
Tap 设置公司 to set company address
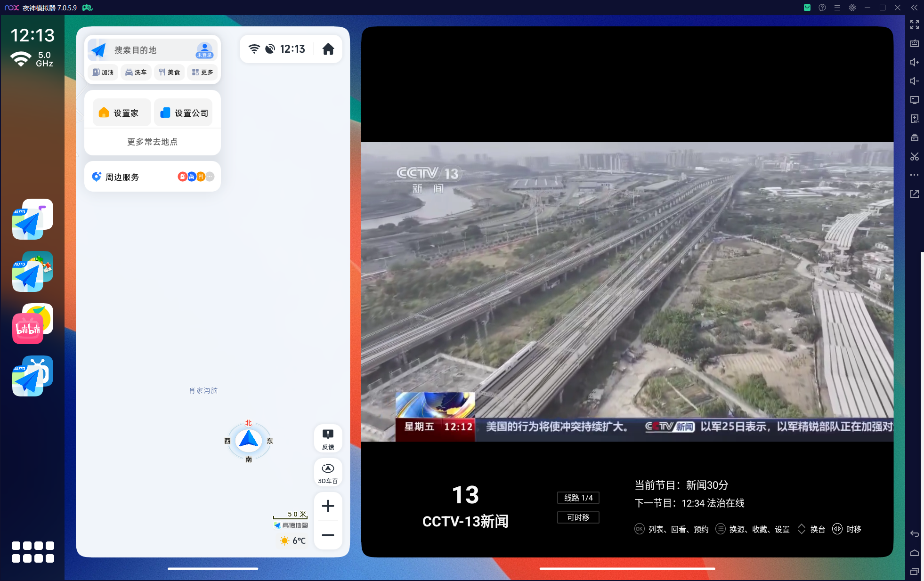pos(184,113)
